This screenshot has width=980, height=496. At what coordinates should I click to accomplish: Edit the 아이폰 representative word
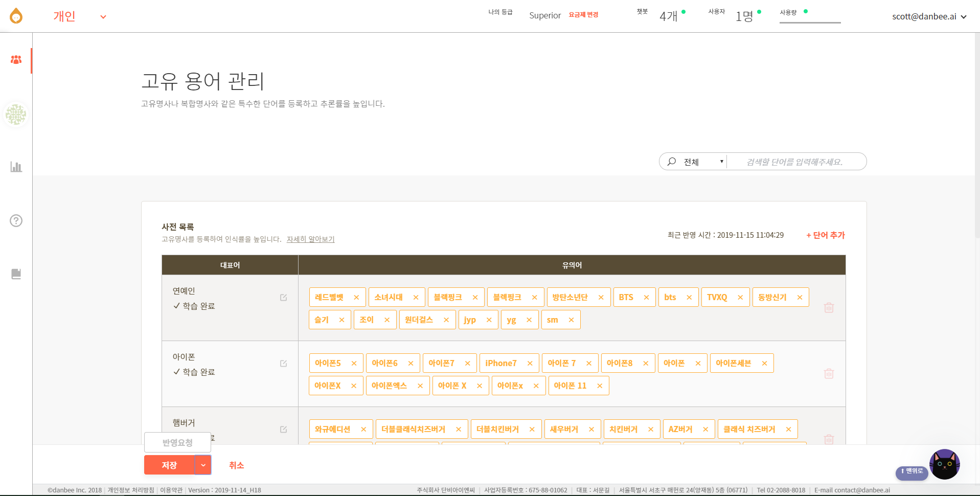coord(284,364)
